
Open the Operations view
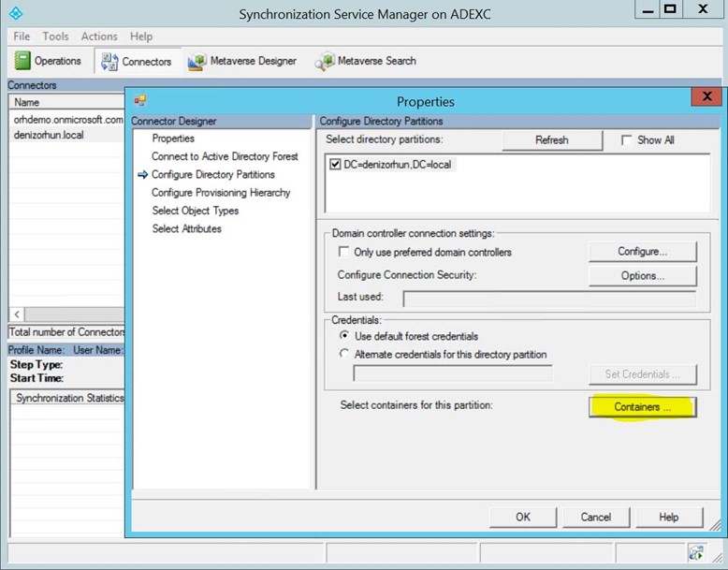(x=48, y=61)
